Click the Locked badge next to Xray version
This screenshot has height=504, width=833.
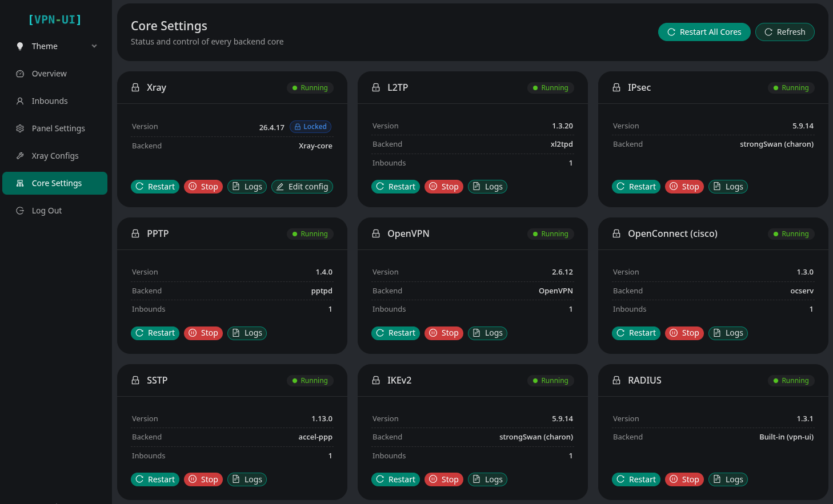pos(311,127)
